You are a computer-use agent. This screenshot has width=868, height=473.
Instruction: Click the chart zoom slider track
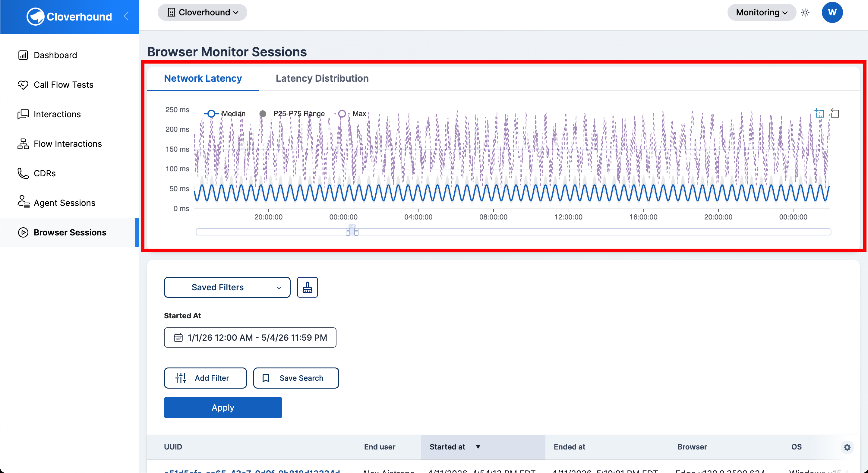(x=513, y=232)
